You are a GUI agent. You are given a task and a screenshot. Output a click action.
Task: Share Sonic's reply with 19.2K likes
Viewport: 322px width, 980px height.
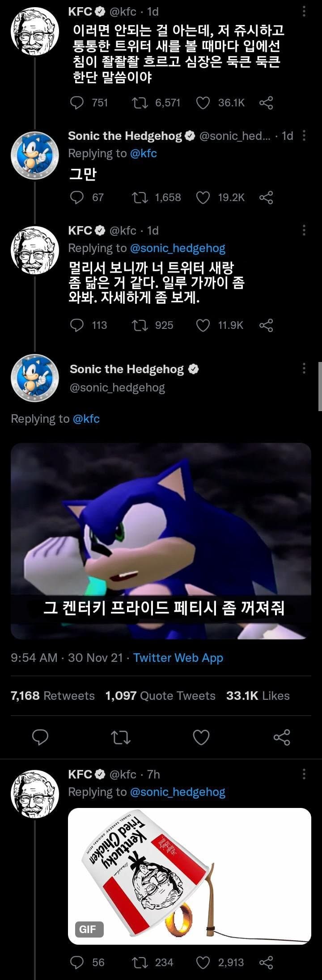pyautogui.click(x=266, y=198)
